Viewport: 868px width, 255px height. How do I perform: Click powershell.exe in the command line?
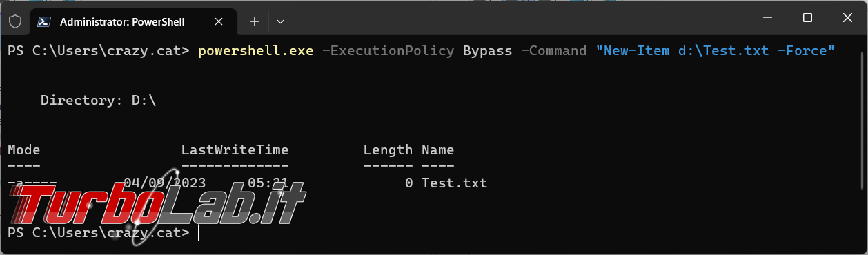click(255, 51)
